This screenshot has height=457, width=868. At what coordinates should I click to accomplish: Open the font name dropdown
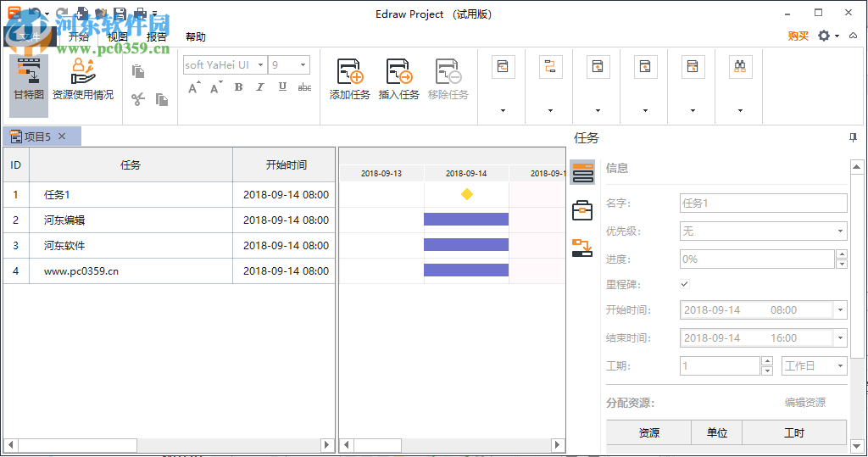click(x=260, y=64)
